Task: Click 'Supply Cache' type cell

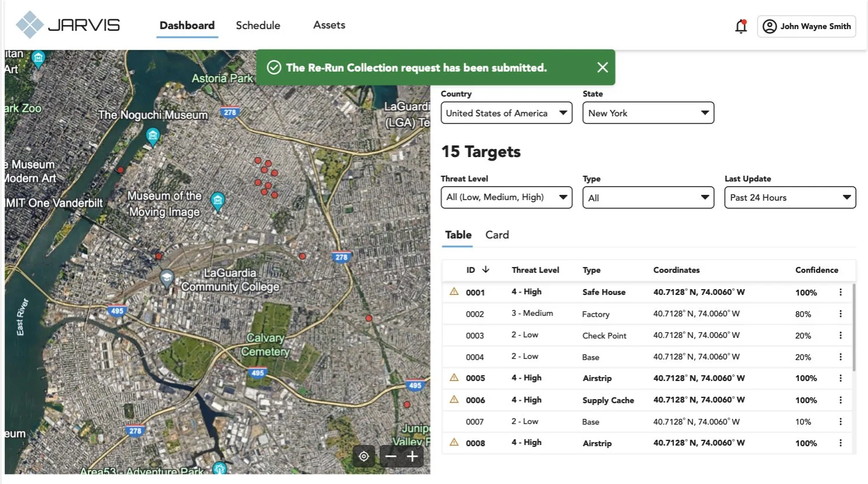Action: pyautogui.click(x=608, y=400)
